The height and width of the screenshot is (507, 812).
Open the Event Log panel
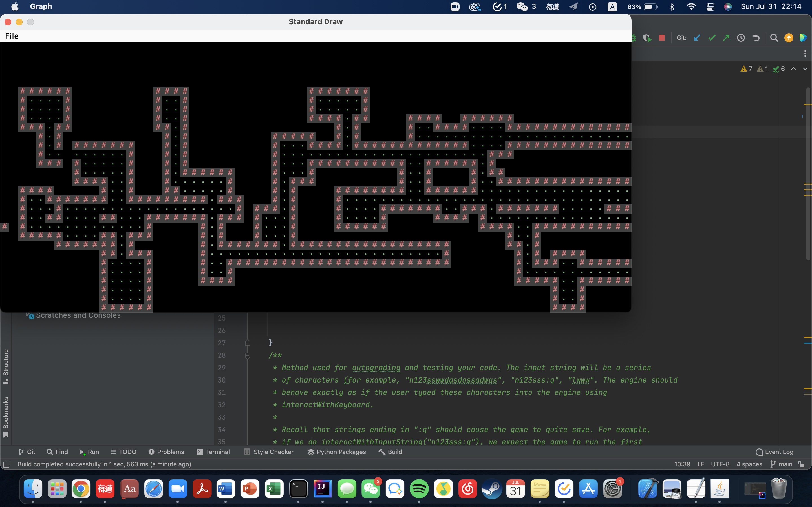coord(775,452)
